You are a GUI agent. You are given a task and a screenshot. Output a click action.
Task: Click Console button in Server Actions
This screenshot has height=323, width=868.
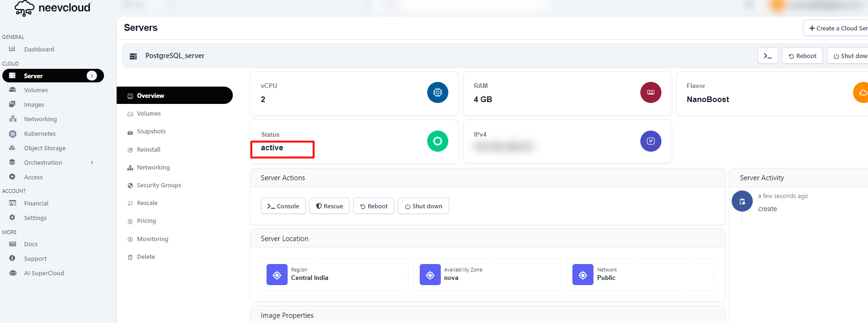[283, 206]
